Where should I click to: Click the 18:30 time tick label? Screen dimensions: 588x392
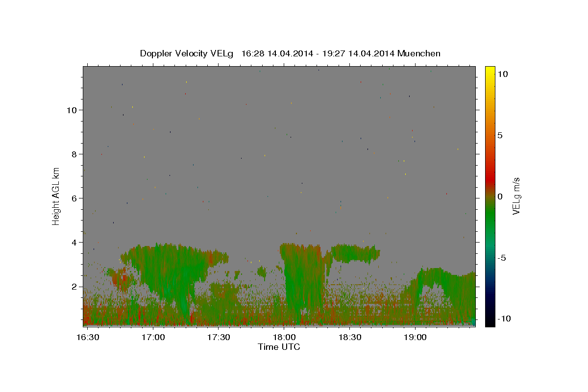tap(349, 337)
